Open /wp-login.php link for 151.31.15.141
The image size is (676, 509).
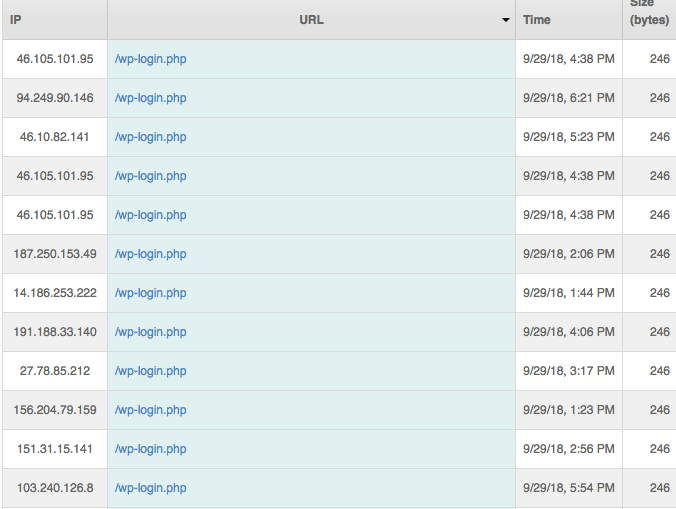pos(150,449)
